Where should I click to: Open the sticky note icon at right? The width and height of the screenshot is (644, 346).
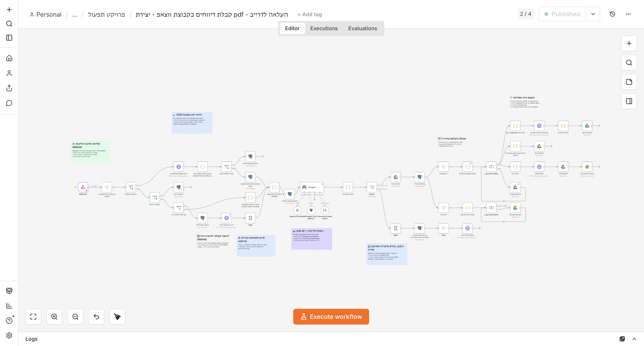(629, 82)
